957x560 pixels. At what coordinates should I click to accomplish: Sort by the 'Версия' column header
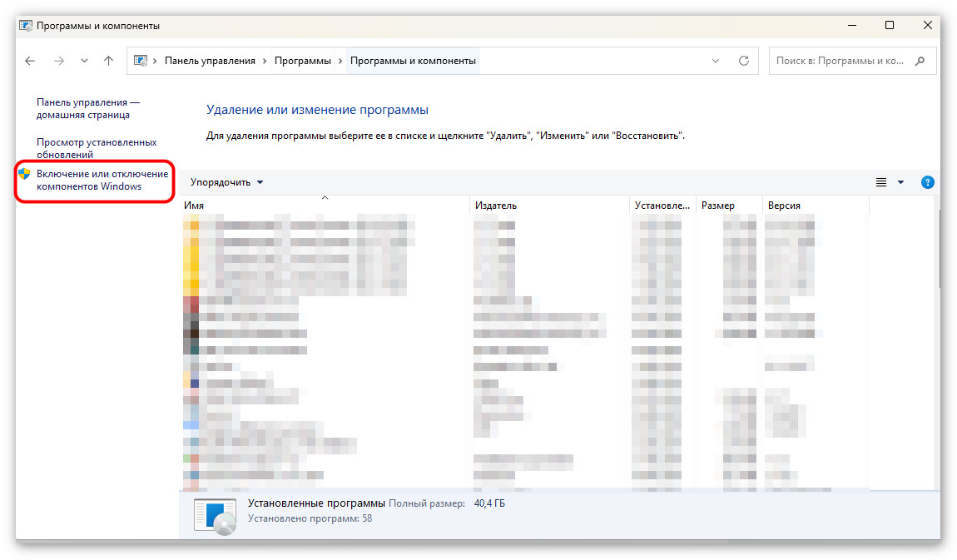click(x=816, y=206)
